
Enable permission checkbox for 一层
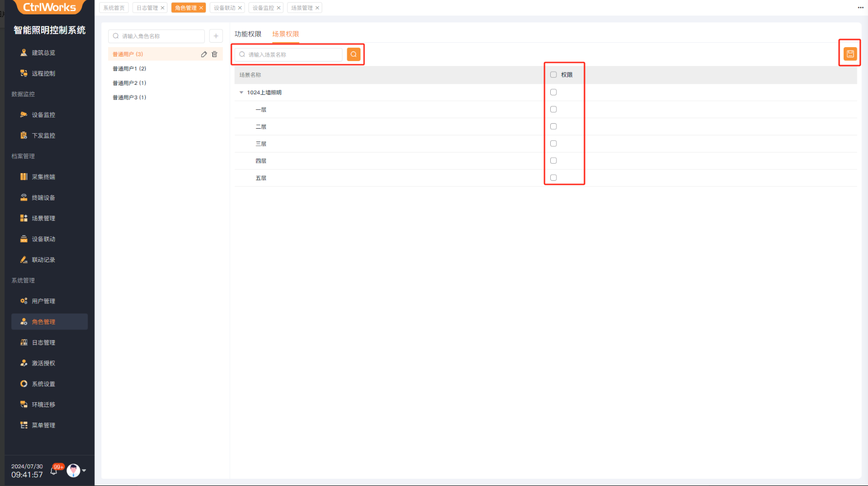tap(553, 109)
